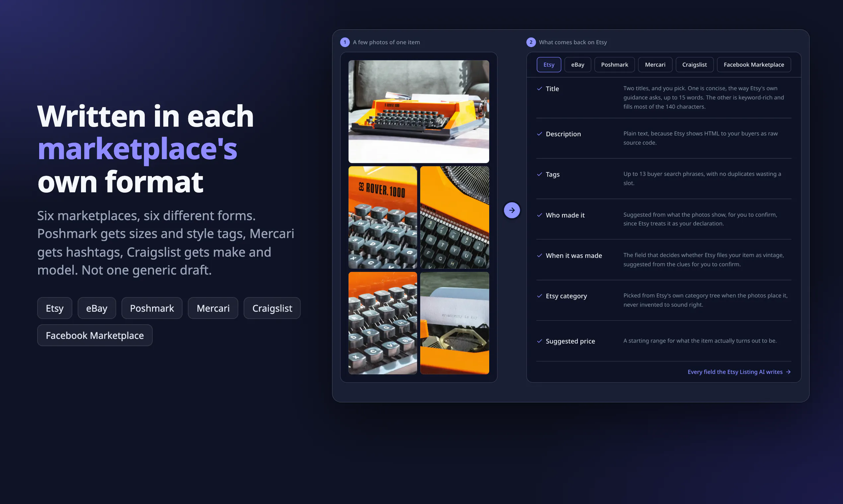The height and width of the screenshot is (504, 843).
Task: Open the gray keyboard keys close-up photo
Action: pos(382,323)
